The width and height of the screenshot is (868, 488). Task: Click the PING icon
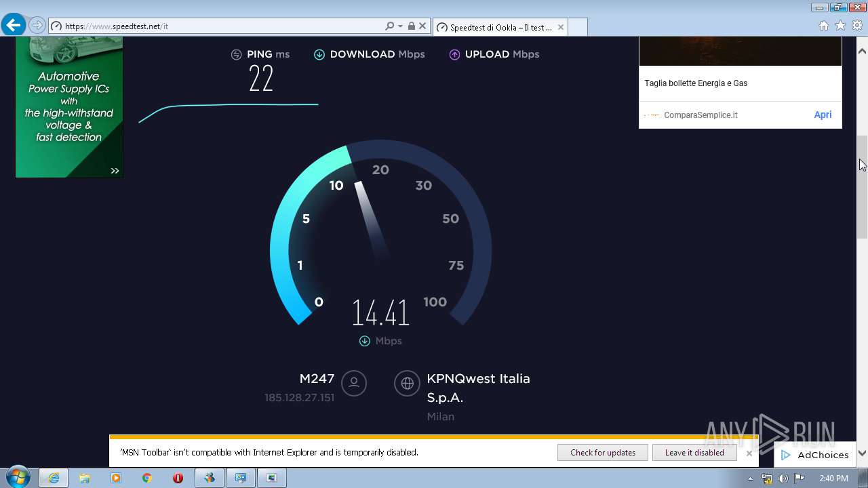click(236, 55)
